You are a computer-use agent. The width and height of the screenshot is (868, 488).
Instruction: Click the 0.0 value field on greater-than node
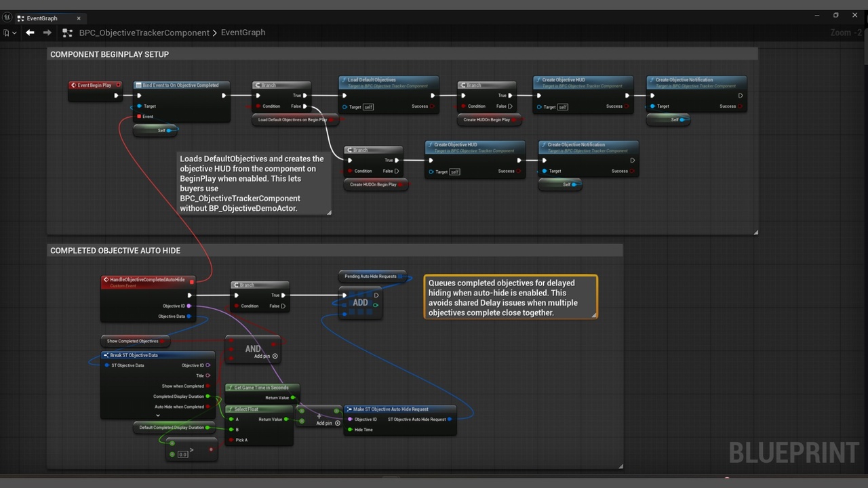[x=183, y=454]
